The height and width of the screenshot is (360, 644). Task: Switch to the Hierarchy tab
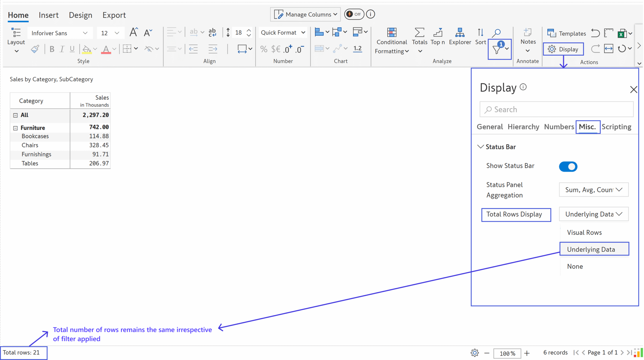pyautogui.click(x=523, y=127)
